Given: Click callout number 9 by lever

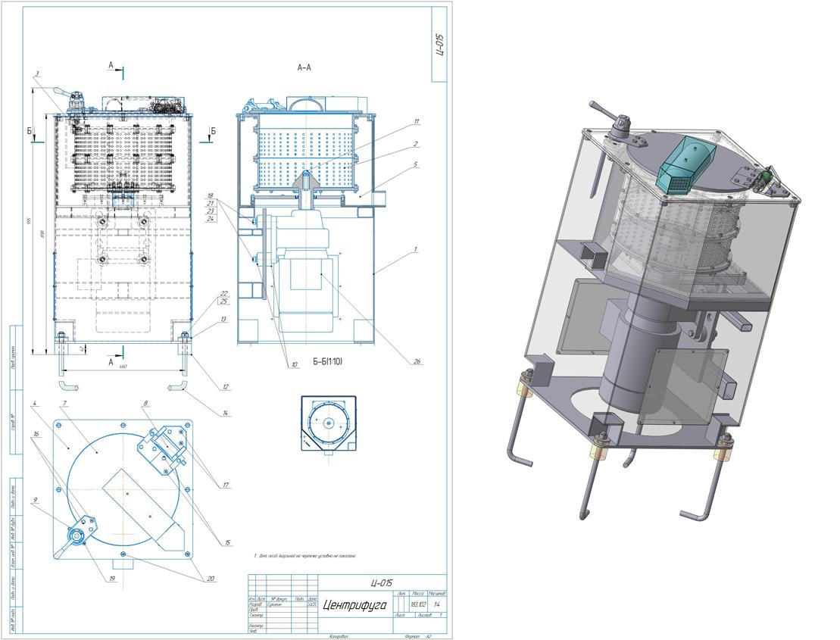Looking at the screenshot, I should 36,500.
